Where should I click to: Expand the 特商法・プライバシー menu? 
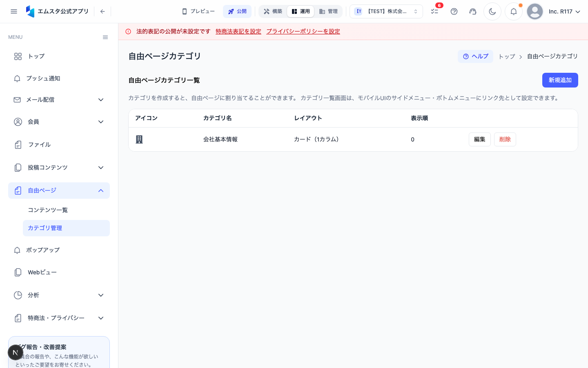coord(59,318)
